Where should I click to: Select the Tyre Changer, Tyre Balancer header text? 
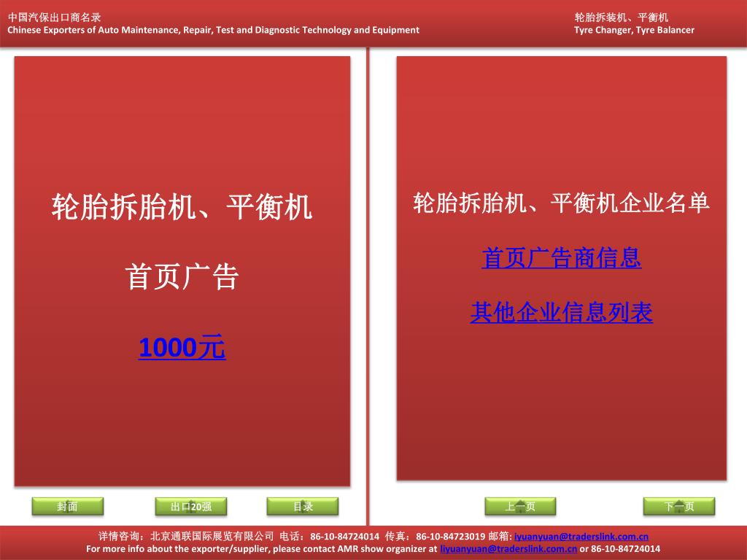coord(634,30)
